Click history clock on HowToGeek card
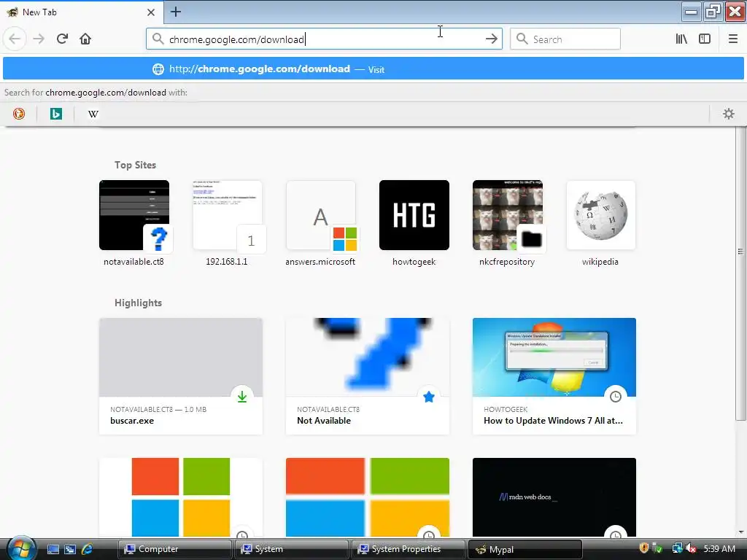This screenshot has height=560, width=747. 616,397
